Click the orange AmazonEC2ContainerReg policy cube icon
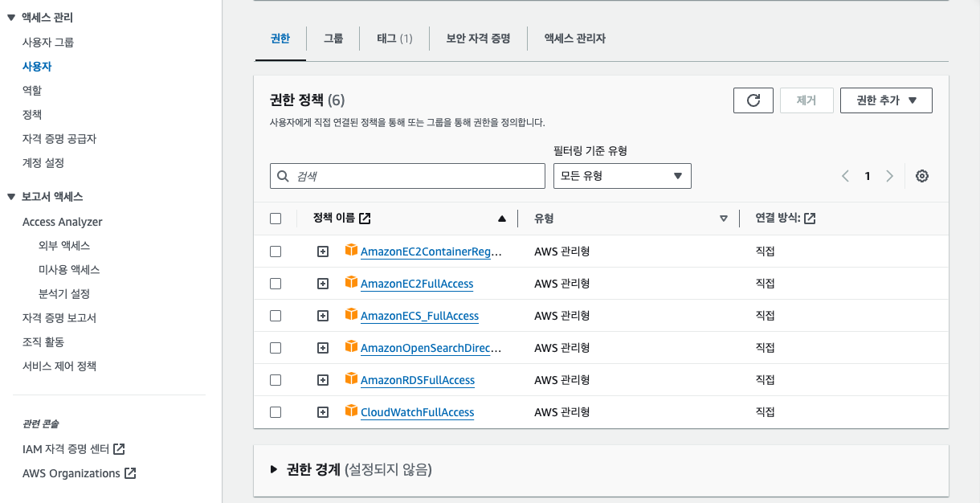 pos(351,250)
